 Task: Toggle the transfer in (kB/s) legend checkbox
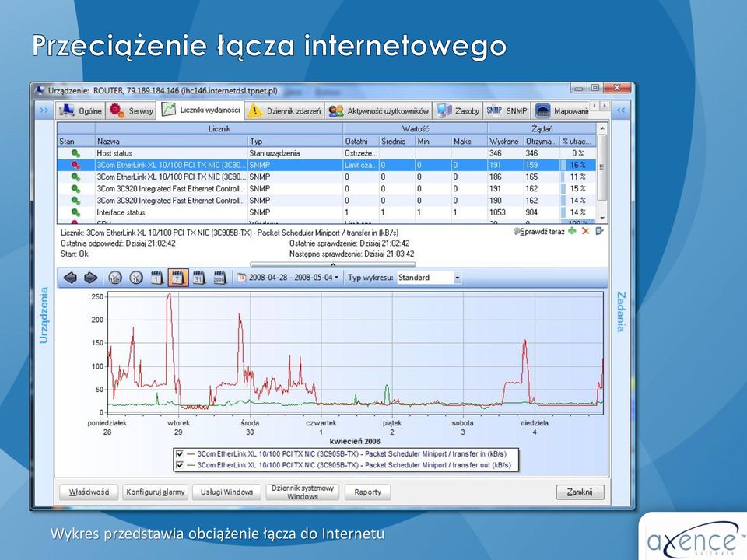pyautogui.click(x=180, y=453)
